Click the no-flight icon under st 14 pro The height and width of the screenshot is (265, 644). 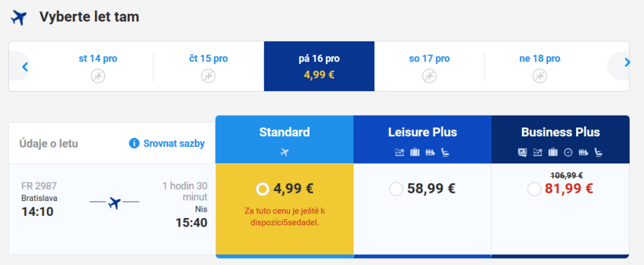coord(97,76)
